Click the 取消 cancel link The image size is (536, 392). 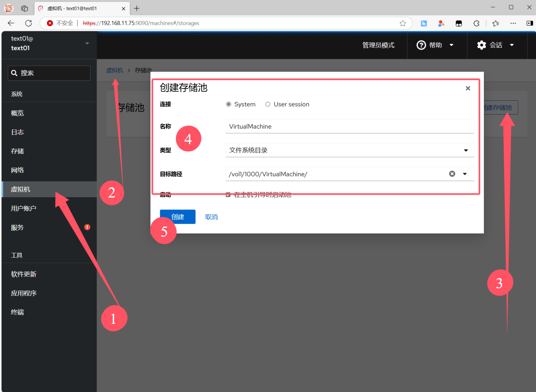211,217
